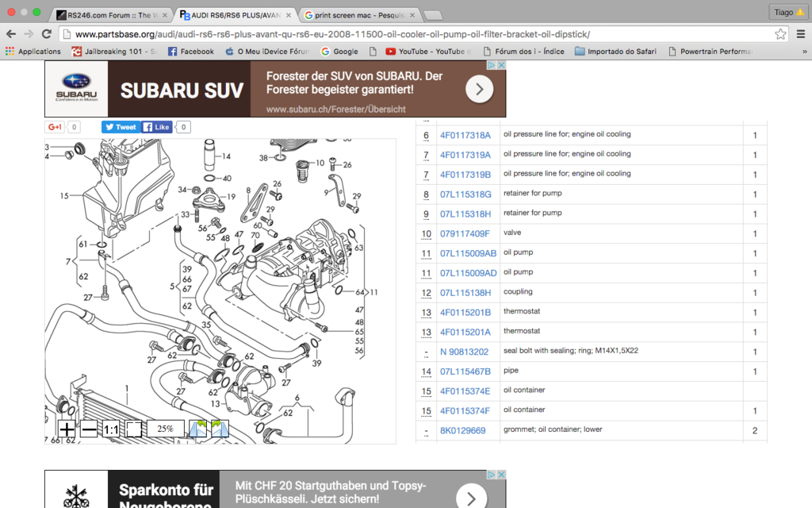Zoom out of the parts diagram
812x508 pixels.
tap(89, 429)
